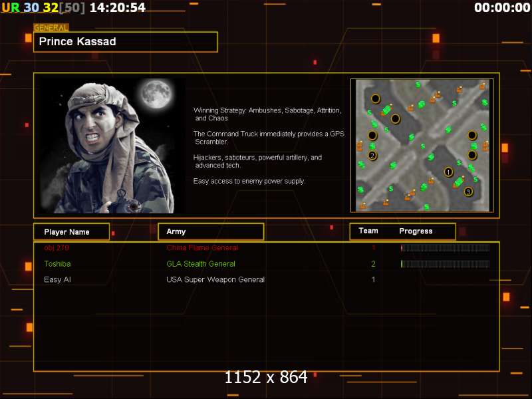Click the Team column header
Image resolution: width=532 pixels, height=399 pixels.
point(368,231)
